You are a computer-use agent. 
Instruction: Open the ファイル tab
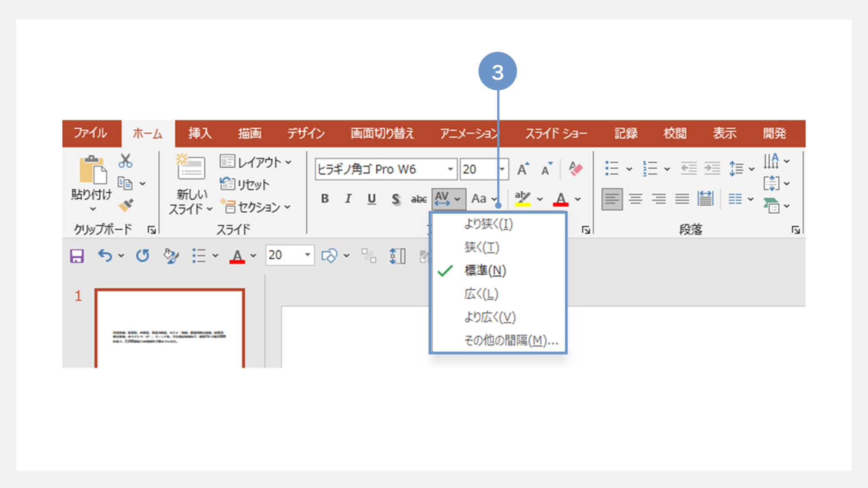click(90, 134)
